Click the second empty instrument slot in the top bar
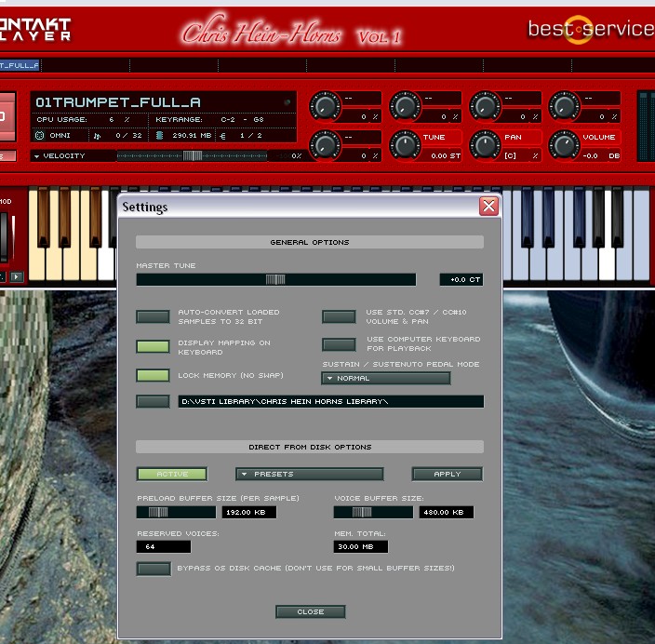Image resolution: width=655 pixels, height=644 pixels. click(174, 65)
